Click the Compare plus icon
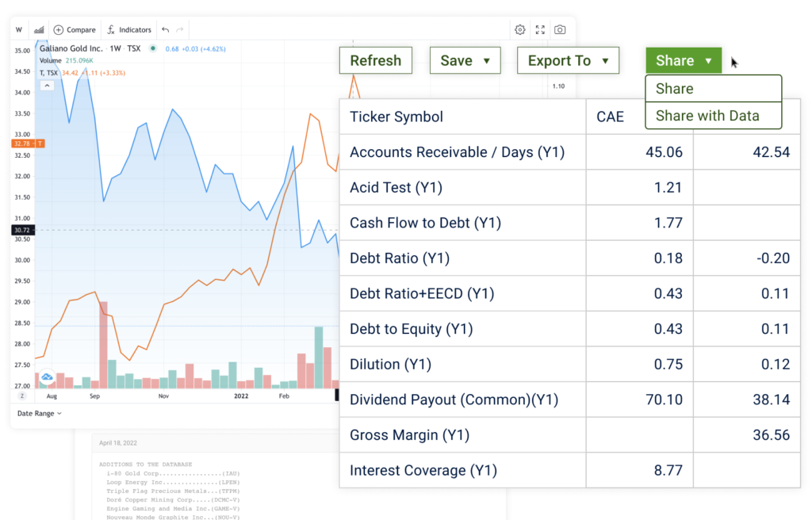The height and width of the screenshot is (520, 812). (59, 29)
